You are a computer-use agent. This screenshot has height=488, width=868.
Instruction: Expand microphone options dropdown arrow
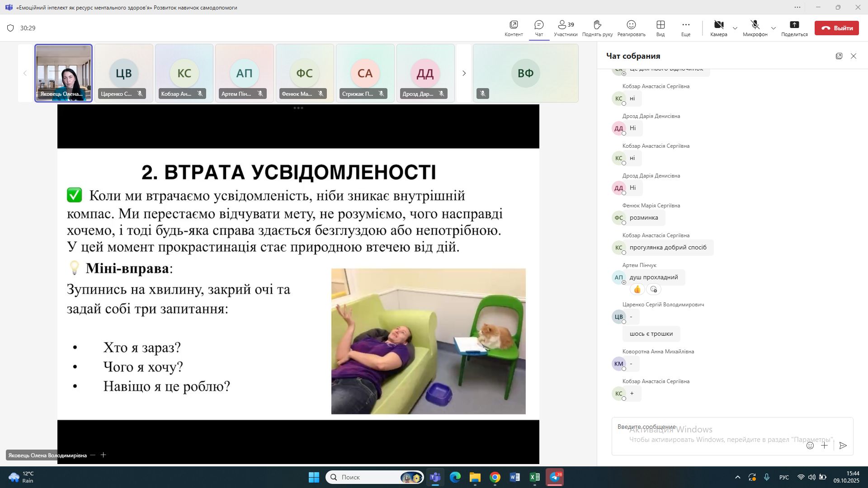pos(774,28)
